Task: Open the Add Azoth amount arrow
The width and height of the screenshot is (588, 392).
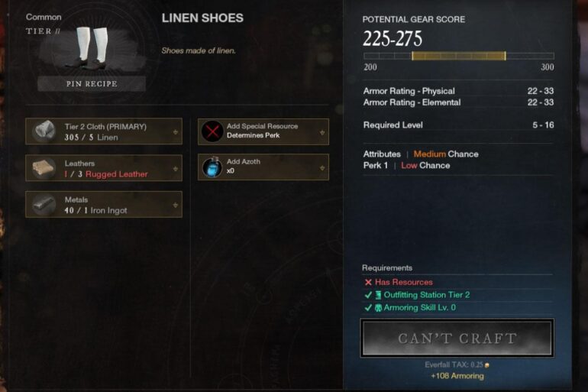Action: [322, 168]
